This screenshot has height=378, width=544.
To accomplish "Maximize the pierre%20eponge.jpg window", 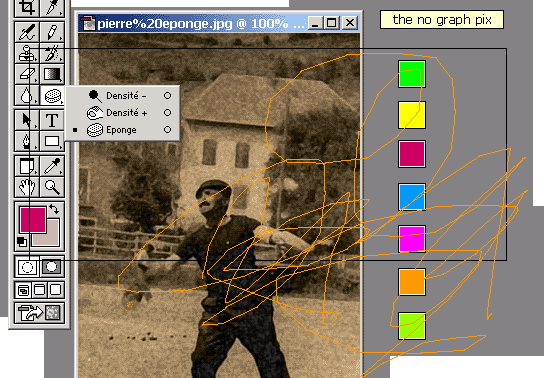I will pyautogui.click(x=331, y=23).
